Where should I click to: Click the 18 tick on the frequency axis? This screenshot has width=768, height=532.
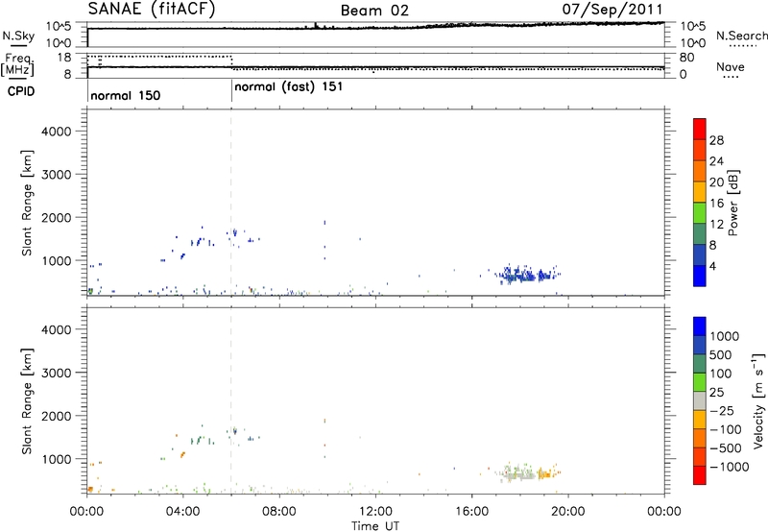coord(64,58)
